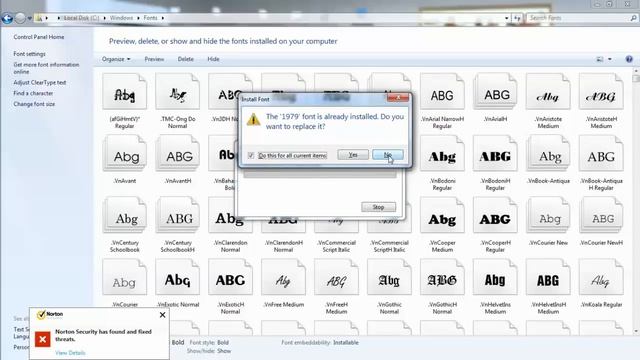This screenshot has height=360, width=640.
Task: Select the .VnFree Medium font icon
Action: click(x=283, y=277)
